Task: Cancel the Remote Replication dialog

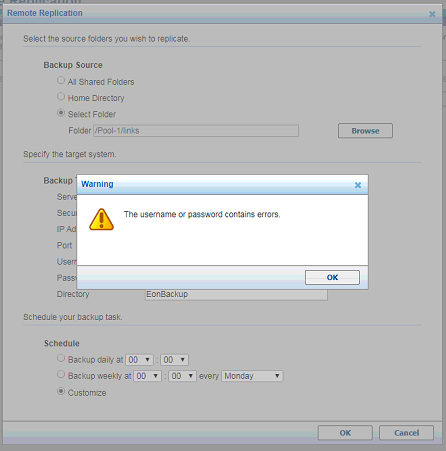Action: point(406,433)
